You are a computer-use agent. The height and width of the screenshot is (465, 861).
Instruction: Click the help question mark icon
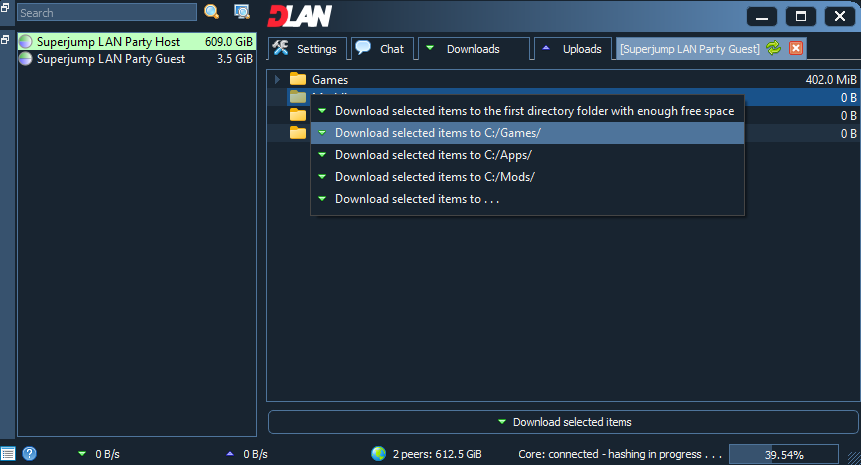(29, 454)
